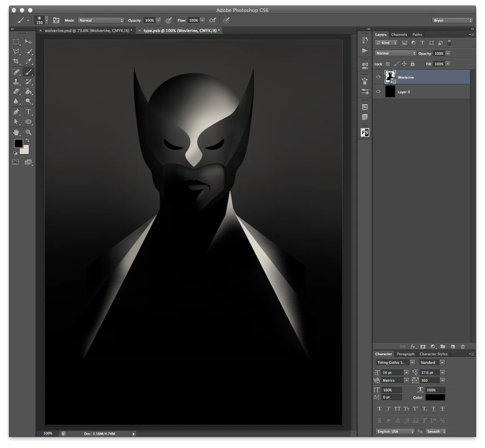Open the brush Mode dropdown
Image resolution: width=485 pixels, height=448 pixels.
pyautogui.click(x=101, y=20)
